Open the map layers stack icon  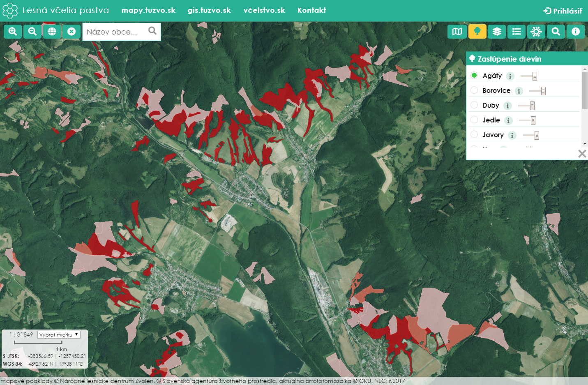497,32
